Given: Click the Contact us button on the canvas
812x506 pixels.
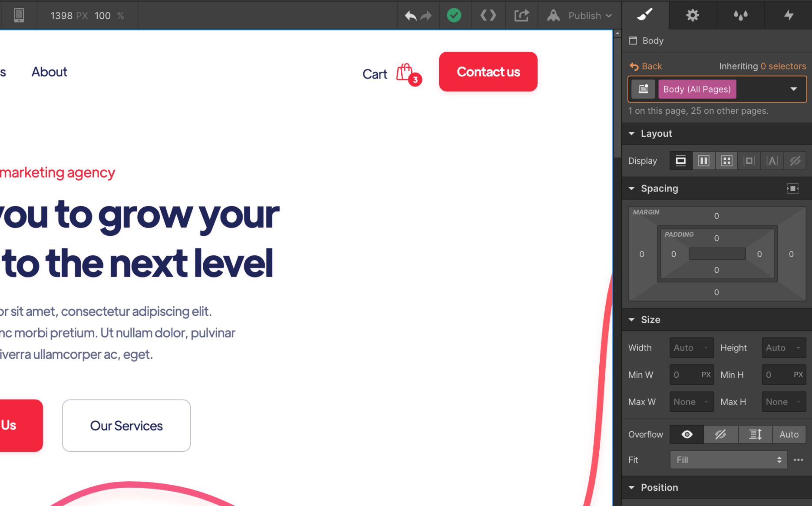Looking at the screenshot, I should pos(488,72).
